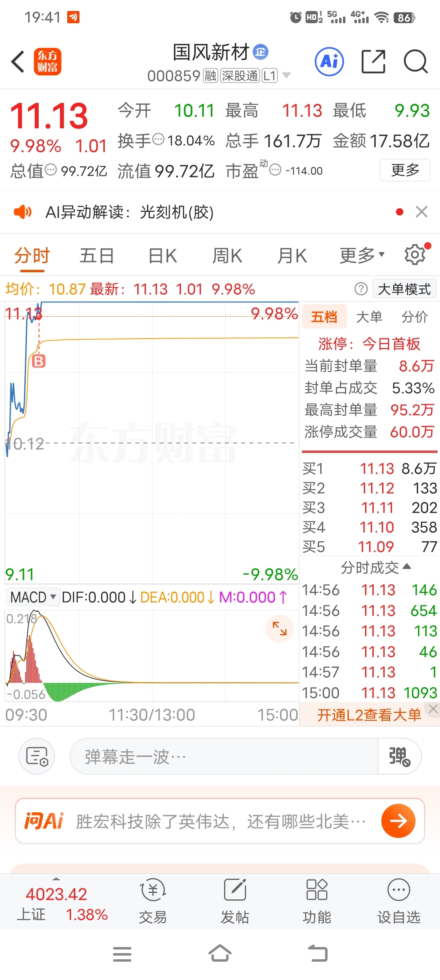The width and height of the screenshot is (440, 980).
Task: Open the 胜宏科技 AI question suggestion
Action: click(220, 821)
